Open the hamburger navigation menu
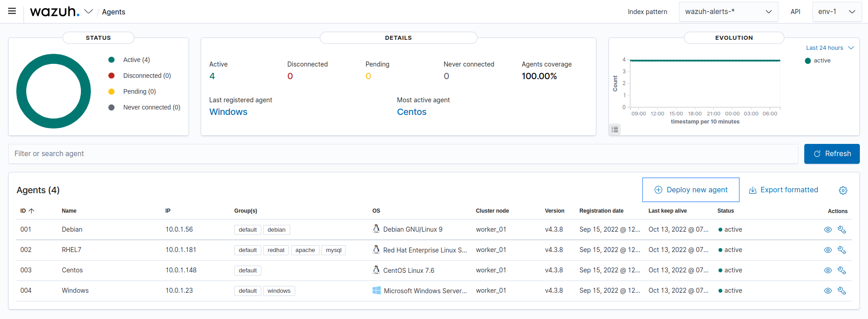 [12, 11]
